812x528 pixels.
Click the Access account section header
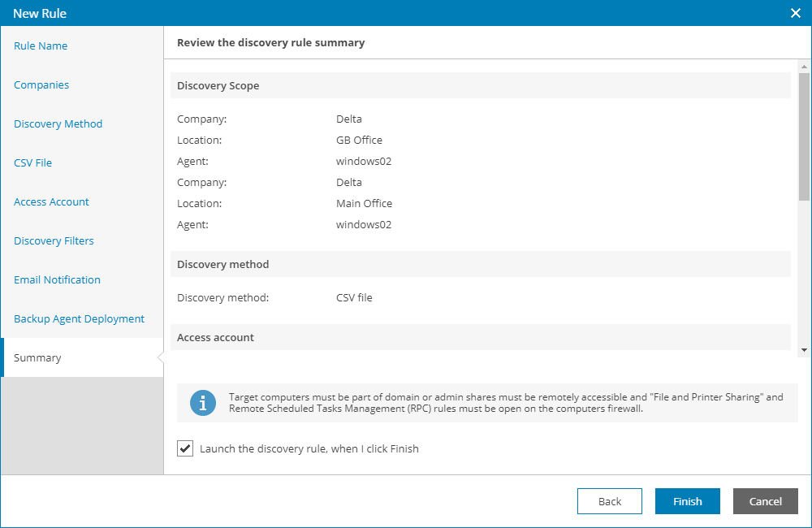(x=215, y=337)
